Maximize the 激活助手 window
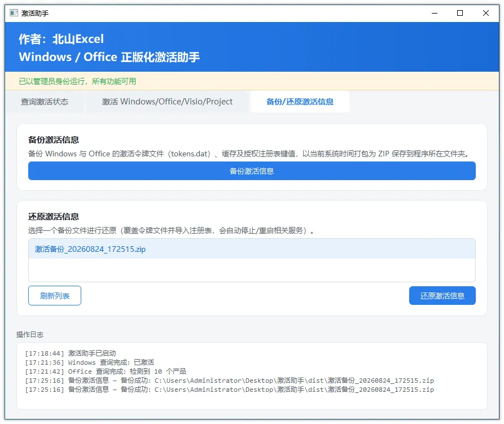Viewport: 504px width, 424px height. click(460, 13)
